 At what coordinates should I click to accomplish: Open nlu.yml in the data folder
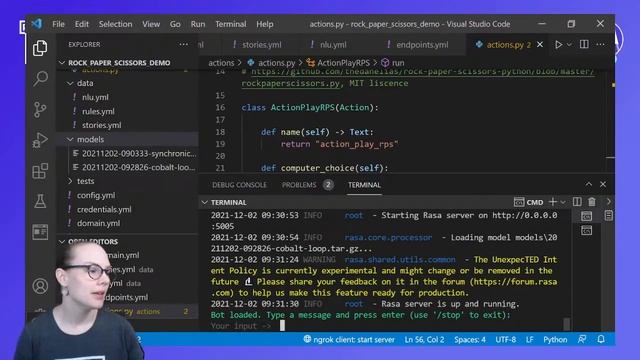click(x=95, y=97)
